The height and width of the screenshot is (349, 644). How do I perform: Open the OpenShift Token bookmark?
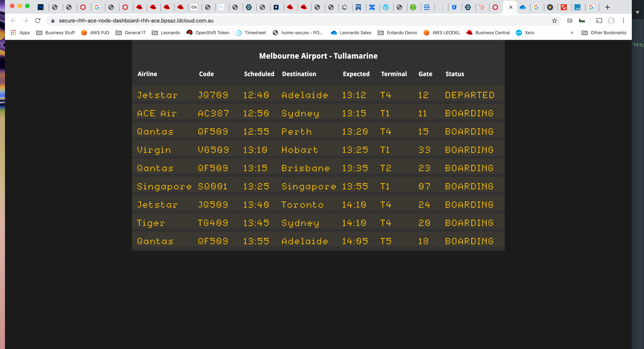(x=208, y=33)
